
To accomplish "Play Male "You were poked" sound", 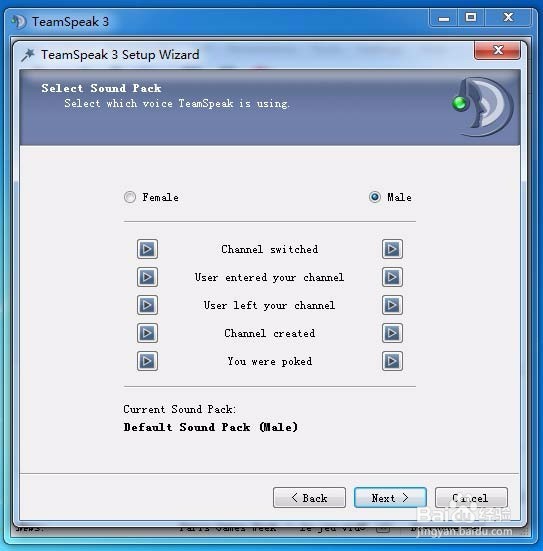I will click(x=392, y=361).
